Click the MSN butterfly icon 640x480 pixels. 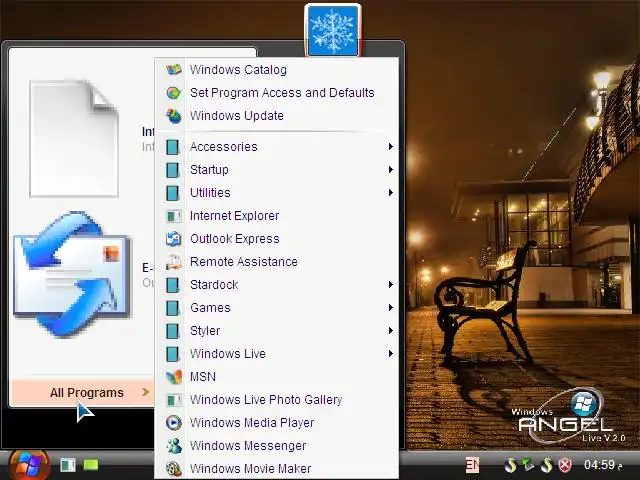coord(173,377)
